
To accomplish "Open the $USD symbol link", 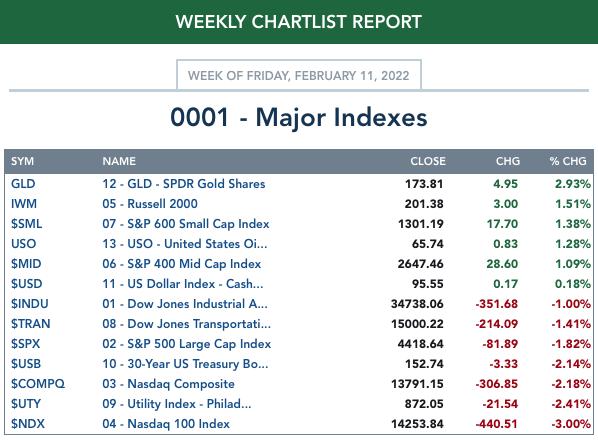I will point(26,284).
